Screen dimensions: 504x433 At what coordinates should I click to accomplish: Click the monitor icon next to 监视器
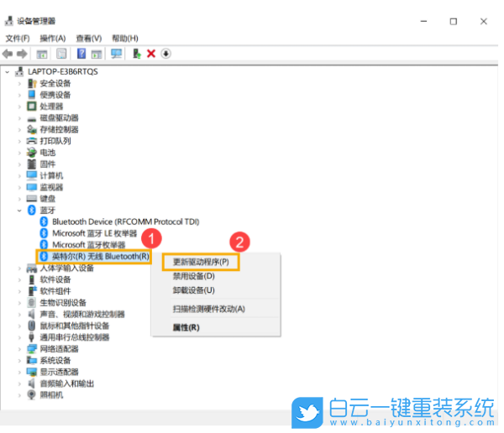click(x=32, y=187)
